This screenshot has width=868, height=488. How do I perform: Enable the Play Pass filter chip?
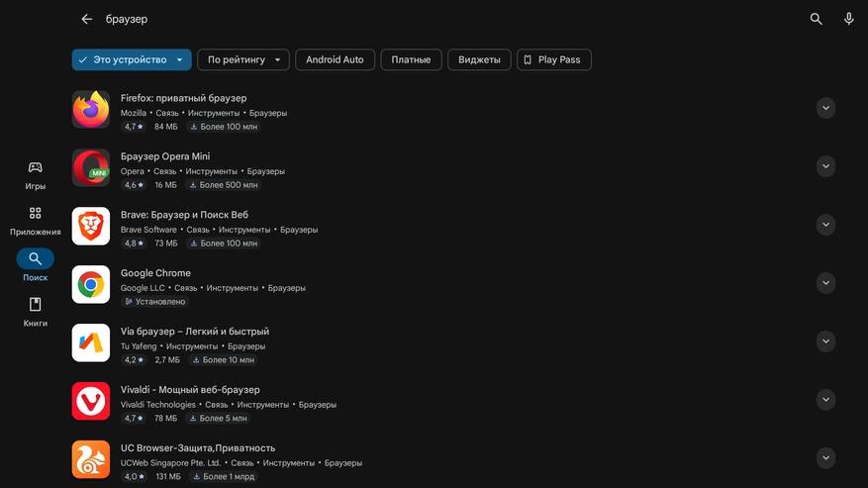553,59
